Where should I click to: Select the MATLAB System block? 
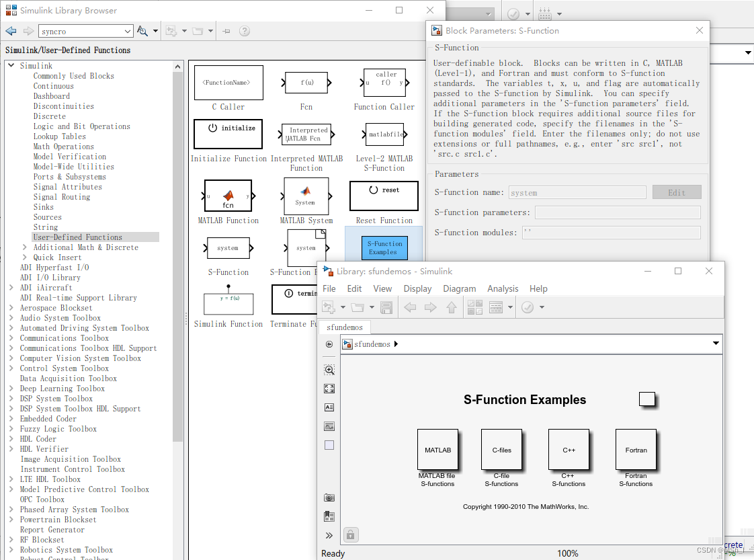tap(306, 196)
